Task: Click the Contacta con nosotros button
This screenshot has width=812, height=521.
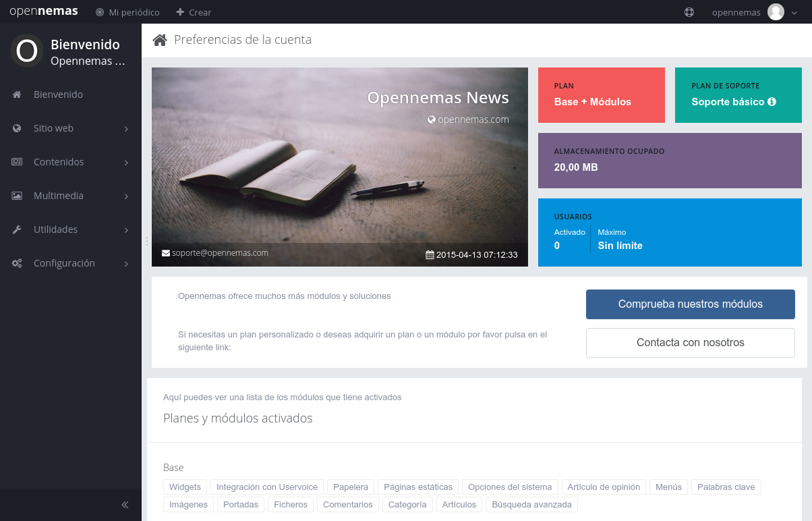Action: pos(690,343)
